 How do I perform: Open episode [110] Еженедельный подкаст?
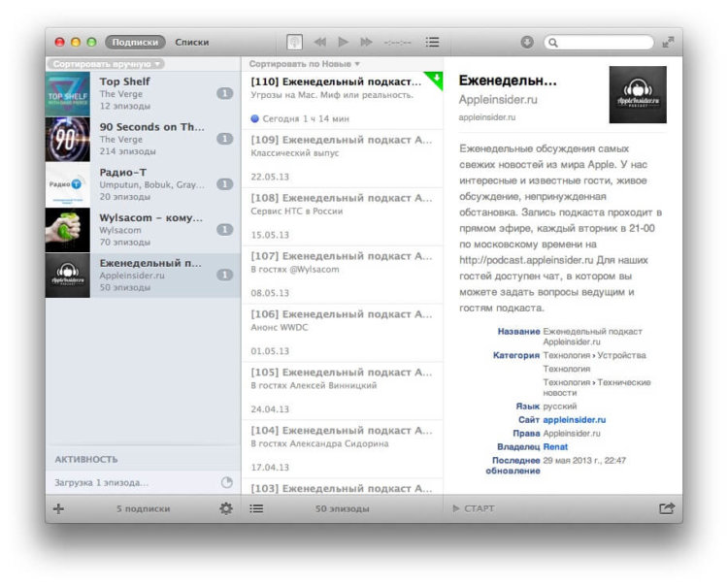point(343,100)
